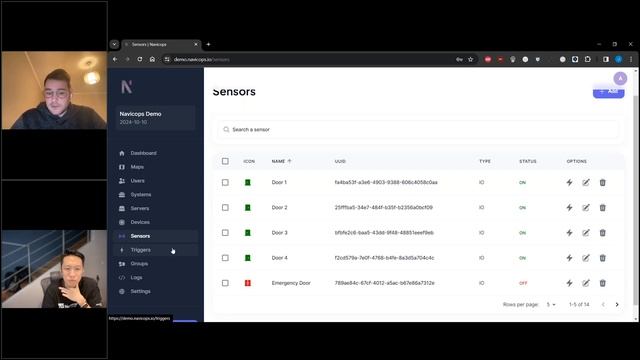Sort by the NAME column header

click(x=281, y=161)
